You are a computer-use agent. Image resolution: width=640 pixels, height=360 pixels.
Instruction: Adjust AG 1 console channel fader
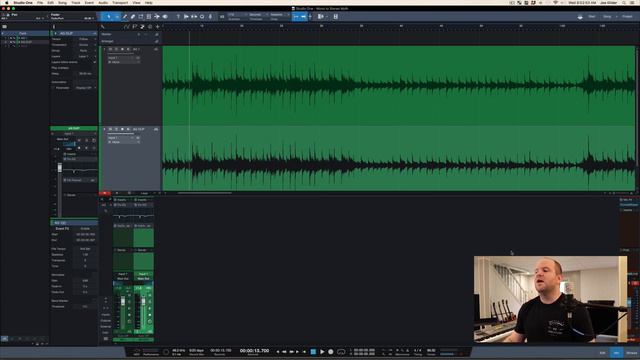[x=123, y=301]
